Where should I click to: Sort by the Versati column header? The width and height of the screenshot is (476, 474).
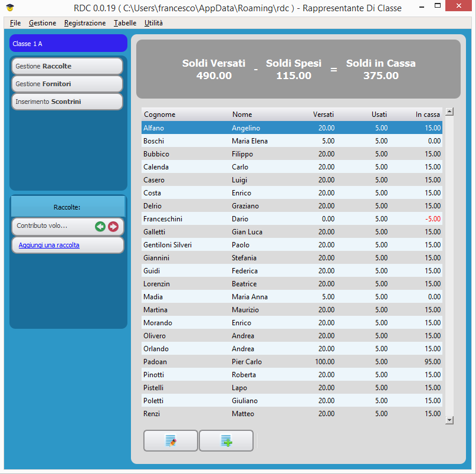pyautogui.click(x=323, y=115)
